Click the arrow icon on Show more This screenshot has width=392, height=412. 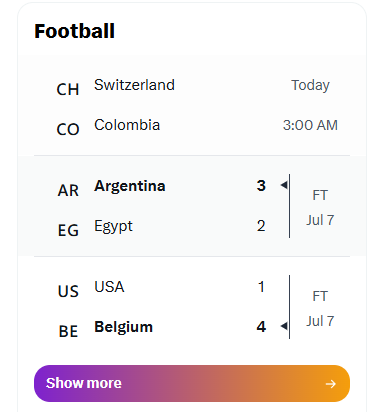(x=331, y=384)
